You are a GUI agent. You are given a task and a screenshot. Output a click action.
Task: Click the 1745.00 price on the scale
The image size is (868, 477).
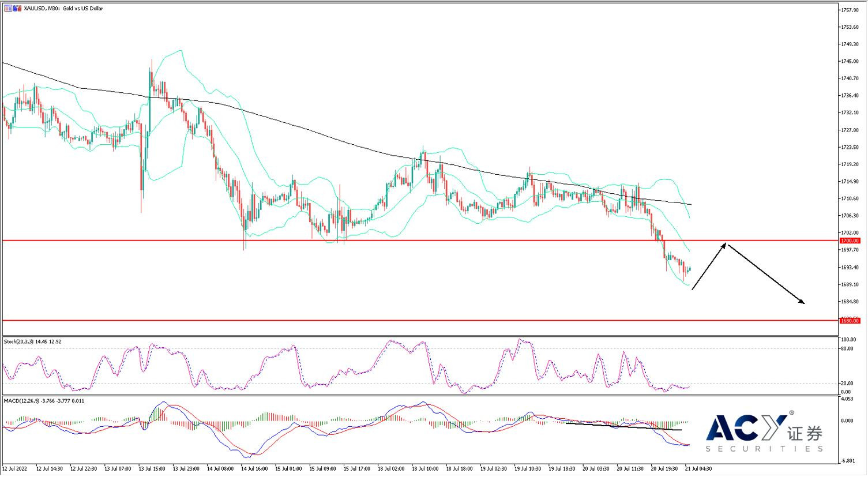(851, 61)
